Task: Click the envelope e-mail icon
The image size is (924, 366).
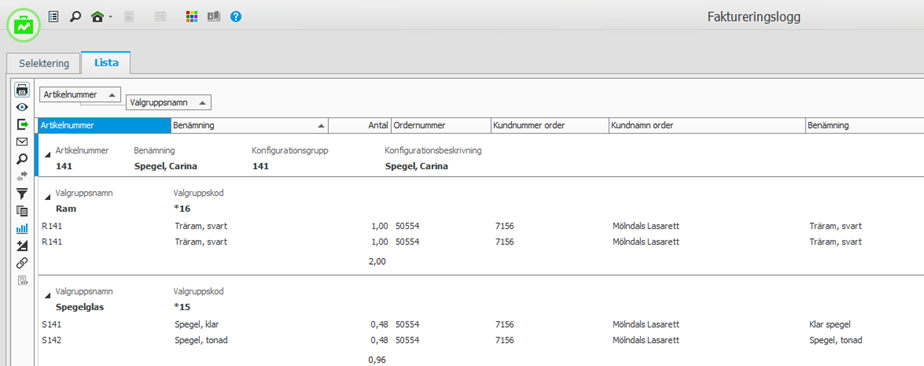Action: tap(22, 141)
